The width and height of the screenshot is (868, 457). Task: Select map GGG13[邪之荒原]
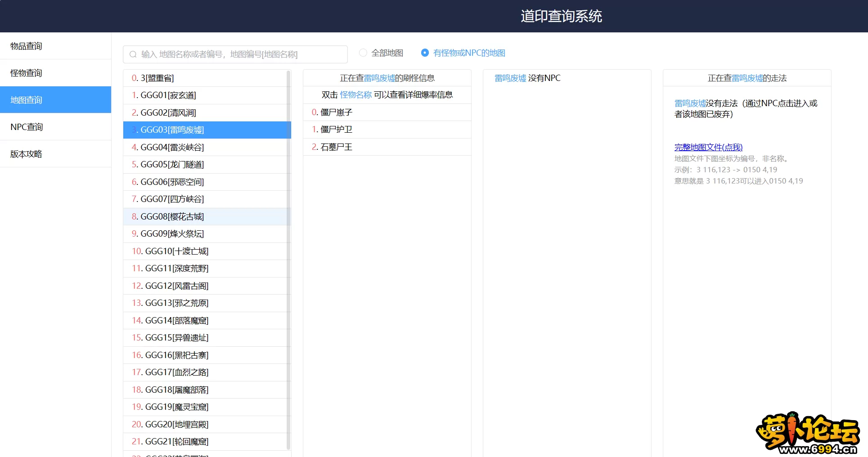click(207, 303)
